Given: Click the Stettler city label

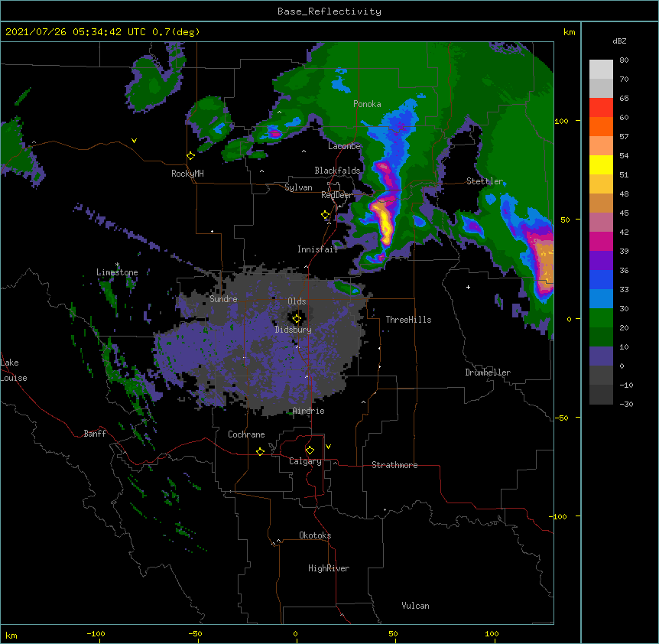Looking at the screenshot, I should pyautogui.click(x=485, y=181).
